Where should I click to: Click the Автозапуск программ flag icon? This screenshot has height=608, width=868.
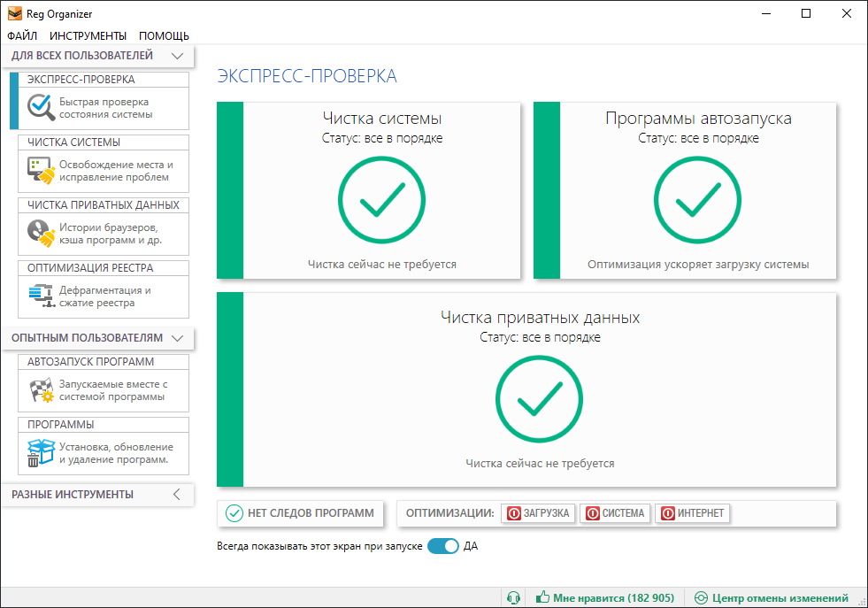[41, 389]
